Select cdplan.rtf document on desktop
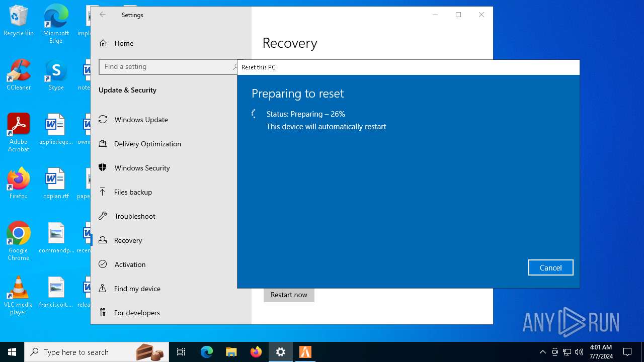This screenshot has width=644, height=362. coord(56,184)
